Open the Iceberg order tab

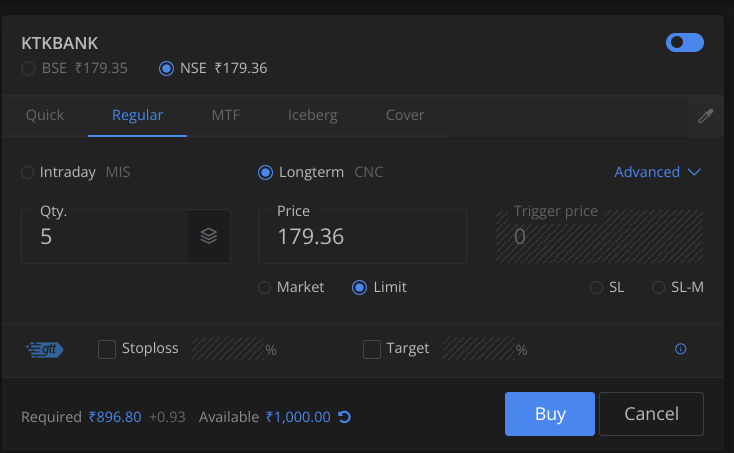pos(312,115)
